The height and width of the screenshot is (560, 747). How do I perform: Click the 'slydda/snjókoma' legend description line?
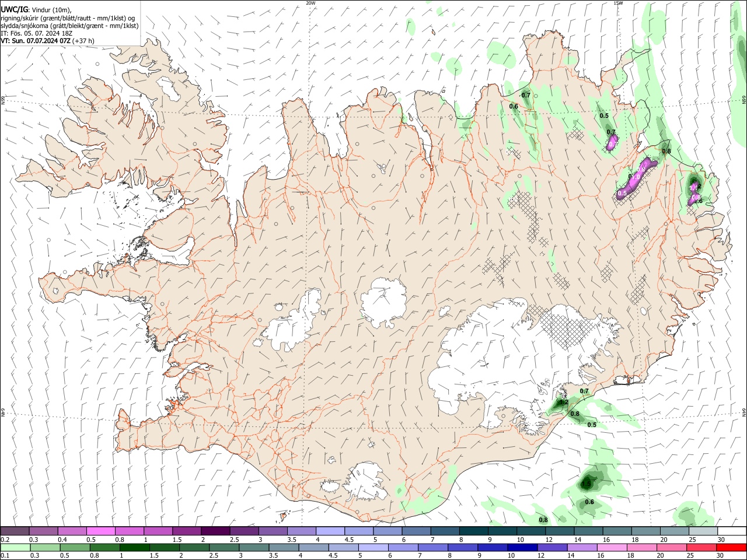click(x=69, y=26)
